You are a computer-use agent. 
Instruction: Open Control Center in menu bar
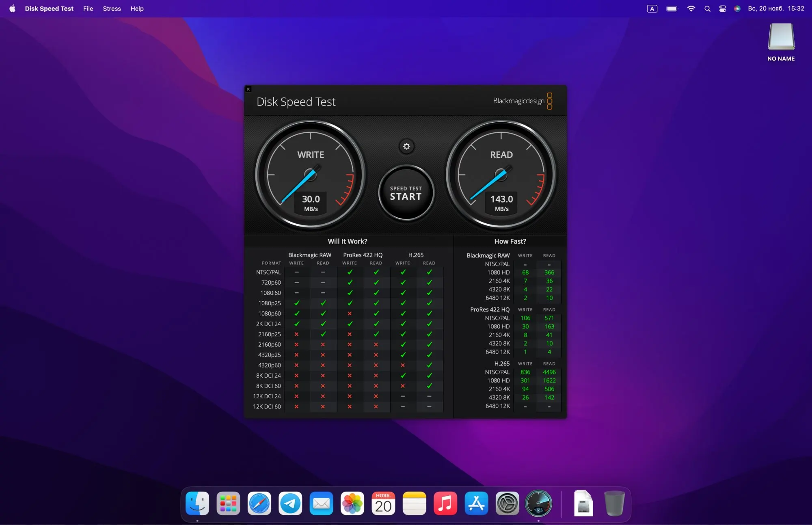[x=723, y=9]
